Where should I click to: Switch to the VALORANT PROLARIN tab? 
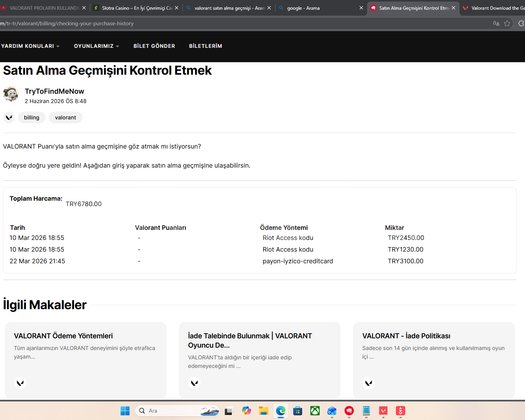coord(44,8)
